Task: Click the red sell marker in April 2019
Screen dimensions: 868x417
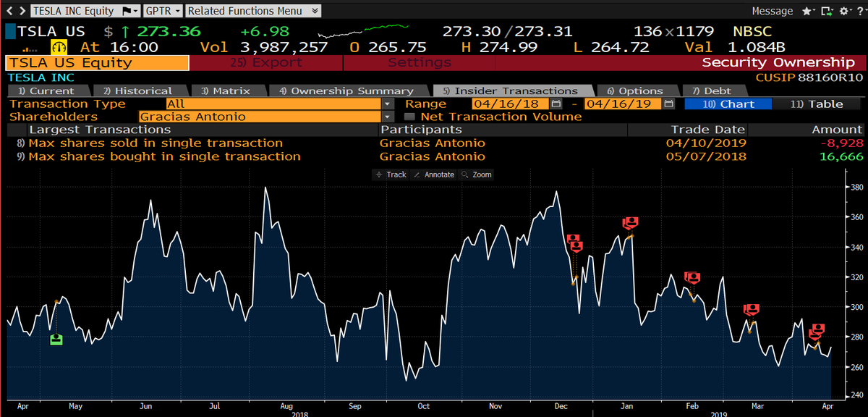Action: click(x=816, y=331)
